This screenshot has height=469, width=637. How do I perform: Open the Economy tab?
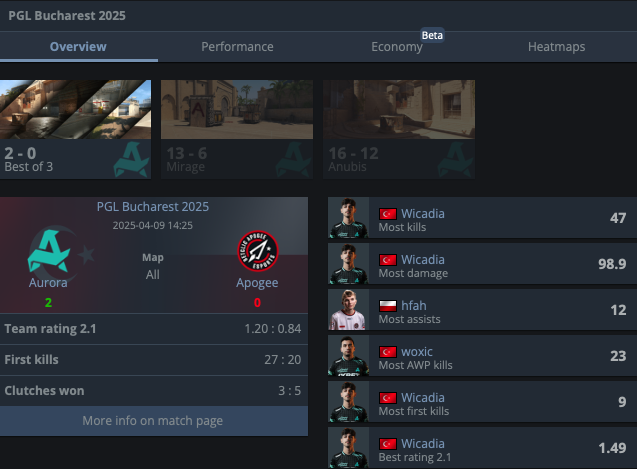tap(397, 47)
